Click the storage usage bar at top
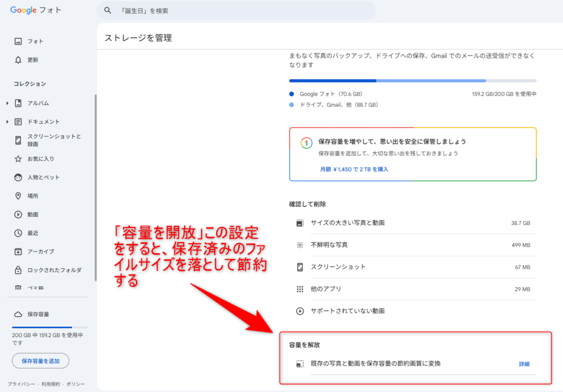Viewport: 563px width, 392px height. pos(412,81)
